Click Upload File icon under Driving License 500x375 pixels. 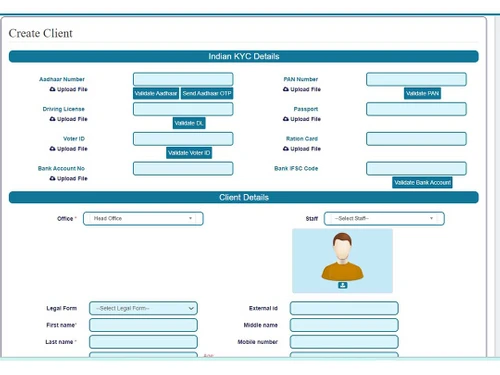coord(52,119)
